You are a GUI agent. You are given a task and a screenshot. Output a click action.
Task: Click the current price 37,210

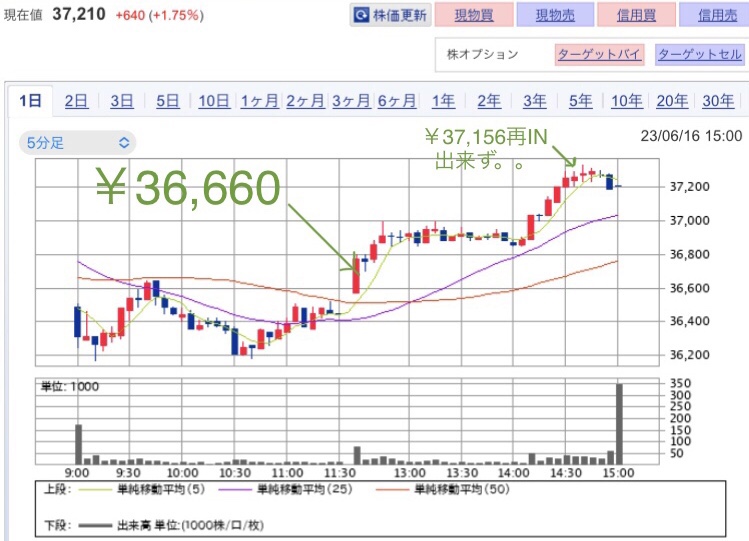[79, 14]
